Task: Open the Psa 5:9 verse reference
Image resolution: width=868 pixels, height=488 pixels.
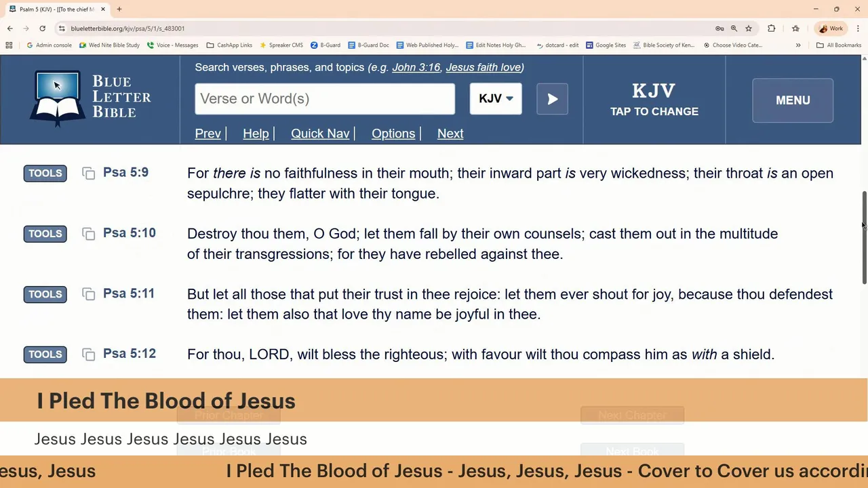Action: click(125, 172)
